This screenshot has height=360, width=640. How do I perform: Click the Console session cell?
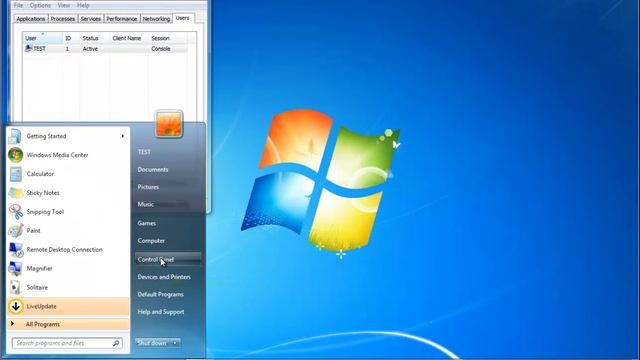pos(161,49)
